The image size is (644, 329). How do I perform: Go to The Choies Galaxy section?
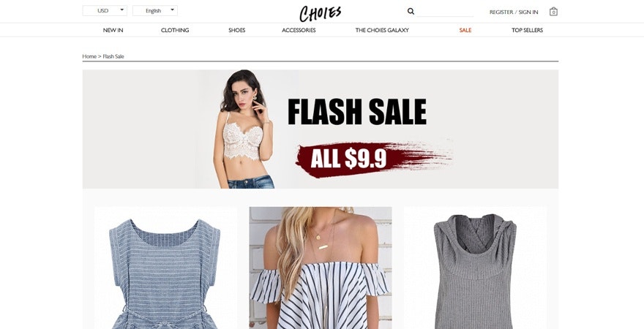[382, 30]
